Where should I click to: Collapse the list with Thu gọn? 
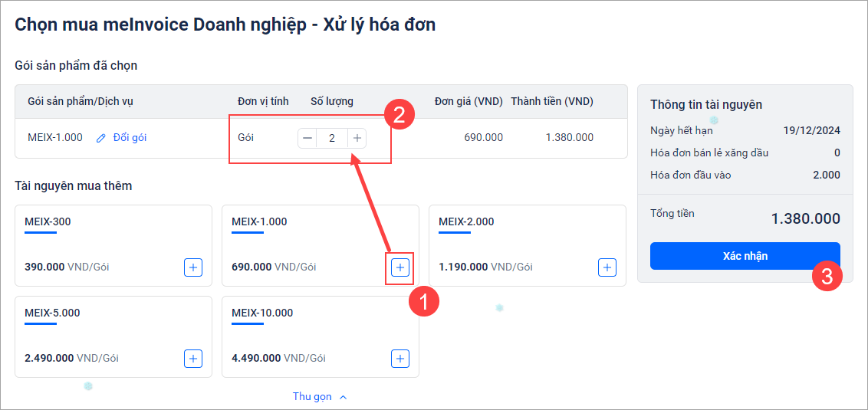point(320,397)
